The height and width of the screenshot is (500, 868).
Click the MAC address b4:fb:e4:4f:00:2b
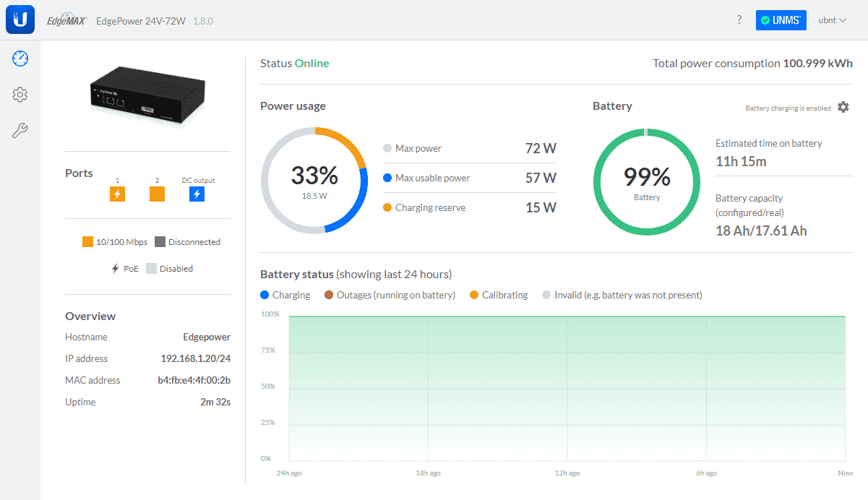point(194,380)
